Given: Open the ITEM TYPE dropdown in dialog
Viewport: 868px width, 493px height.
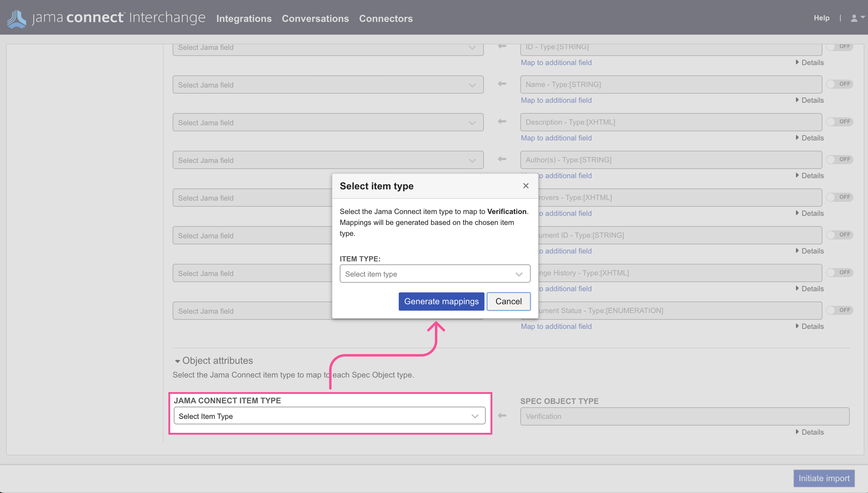Looking at the screenshot, I should pyautogui.click(x=435, y=274).
